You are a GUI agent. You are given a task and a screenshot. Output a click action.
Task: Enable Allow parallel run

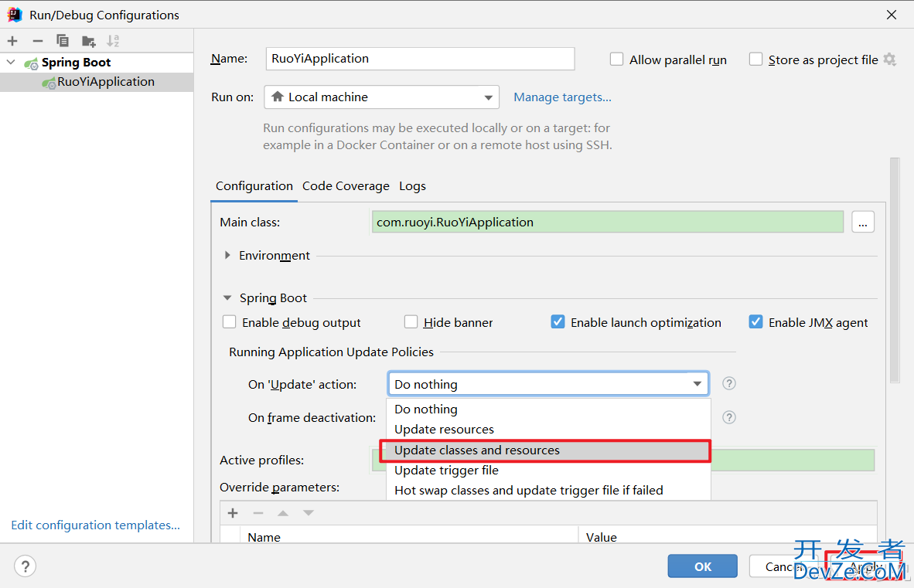pos(616,59)
